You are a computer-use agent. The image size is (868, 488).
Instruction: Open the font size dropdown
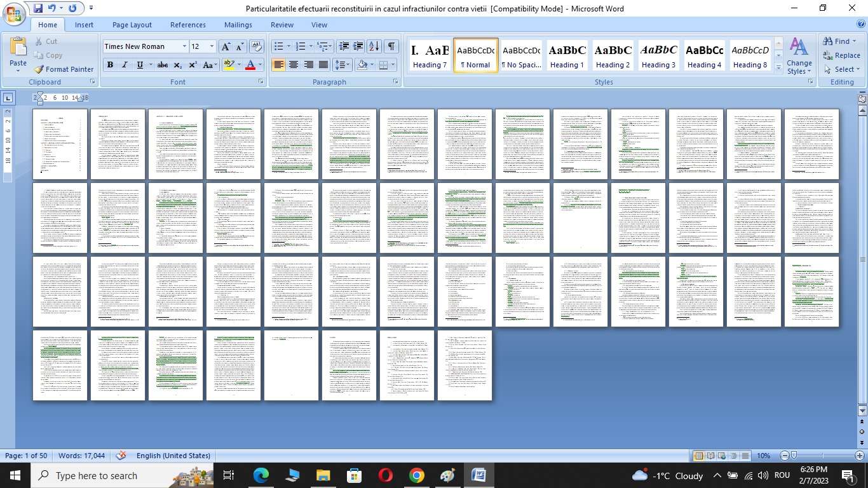(x=212, y=46)
